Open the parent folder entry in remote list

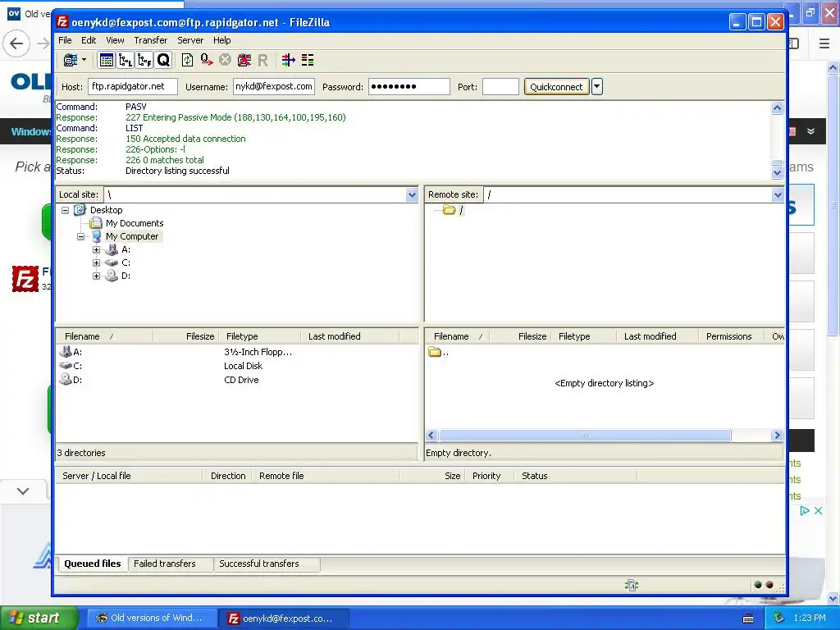tap(439, 352)
